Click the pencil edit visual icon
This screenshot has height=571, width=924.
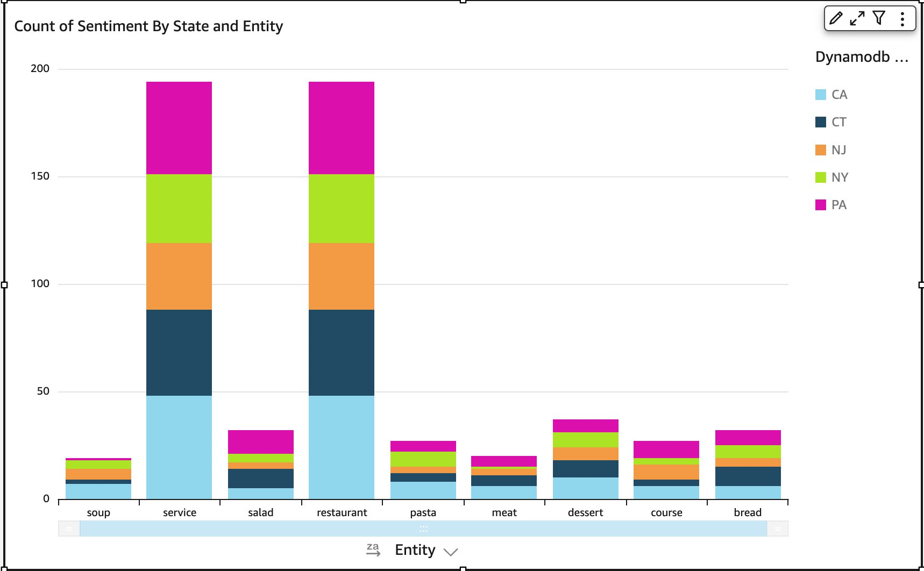coord(836,18)
